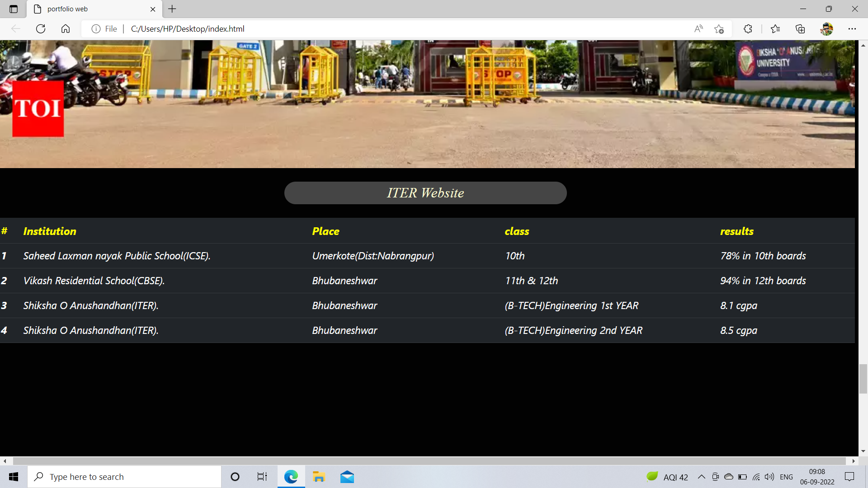Screen dimensions: 868x488
Task: Click the ITER Website button
Action: 425,193
